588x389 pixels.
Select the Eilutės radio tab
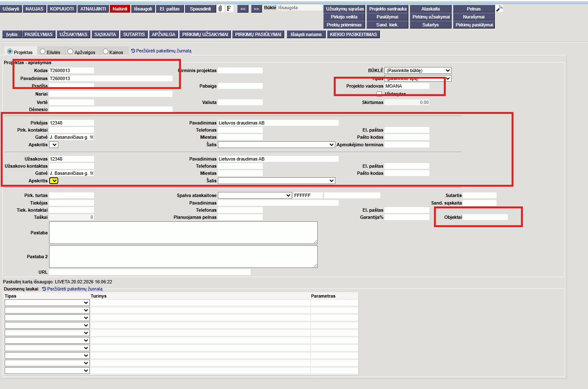click(x=43, y=52)
